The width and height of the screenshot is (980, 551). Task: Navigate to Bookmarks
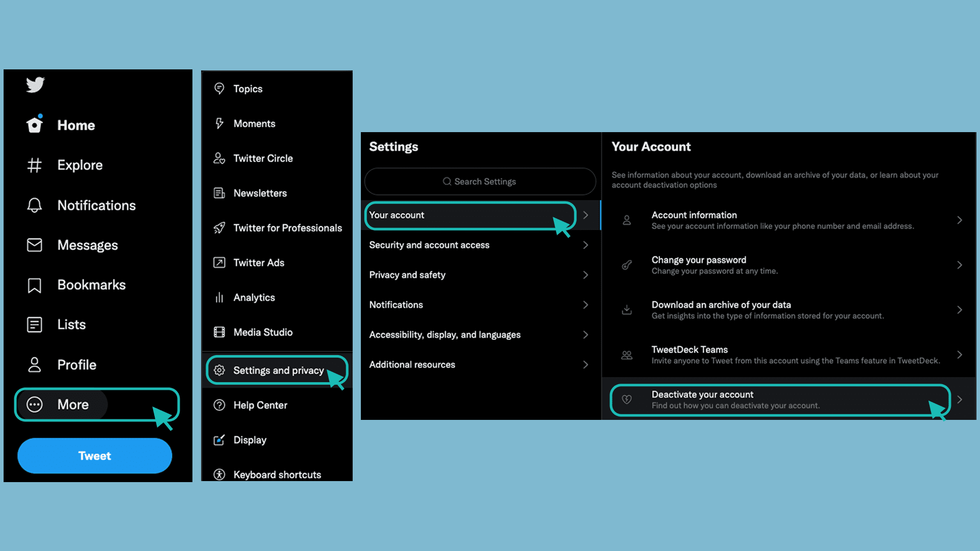tap(91, 285)
